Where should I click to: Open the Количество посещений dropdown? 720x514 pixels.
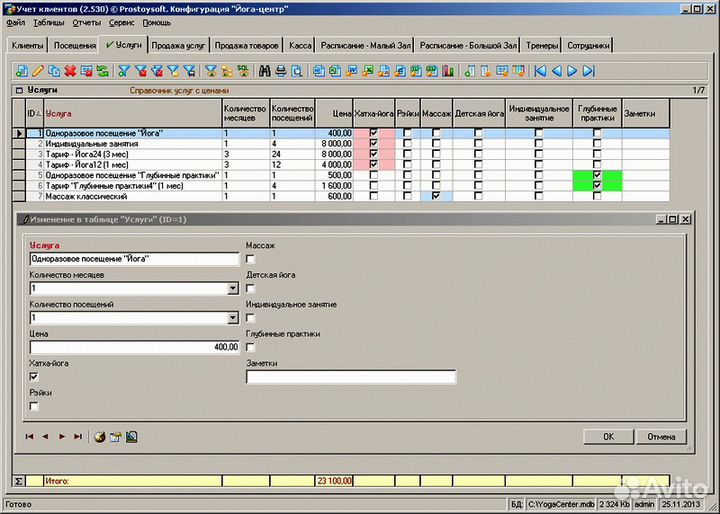click(x=232, y=318)
